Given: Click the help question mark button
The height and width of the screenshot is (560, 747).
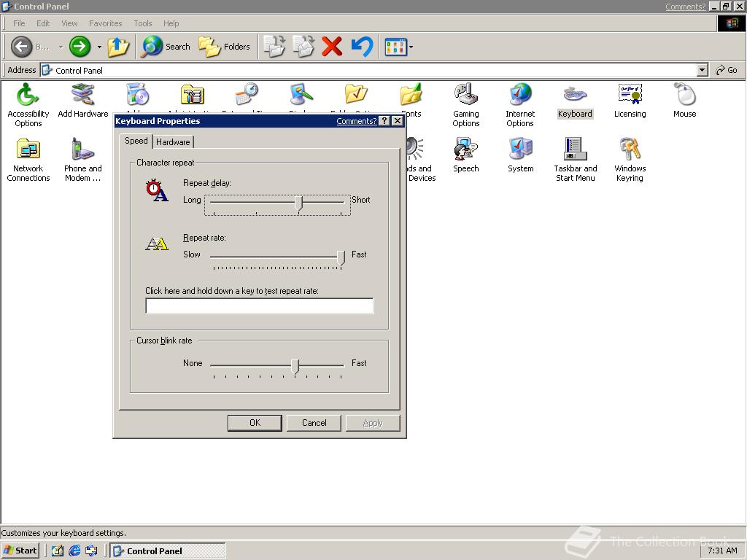Looking at the screenshot, I should 384,121.
